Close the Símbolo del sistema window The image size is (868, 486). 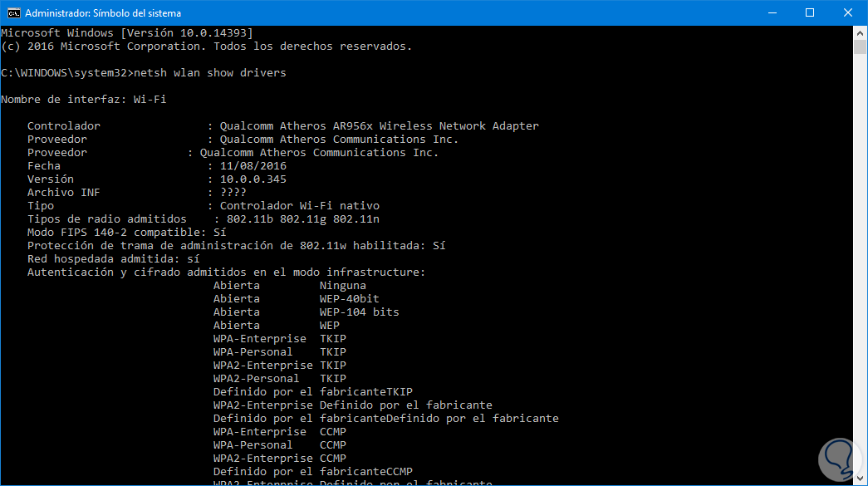[x=848, y=13]
